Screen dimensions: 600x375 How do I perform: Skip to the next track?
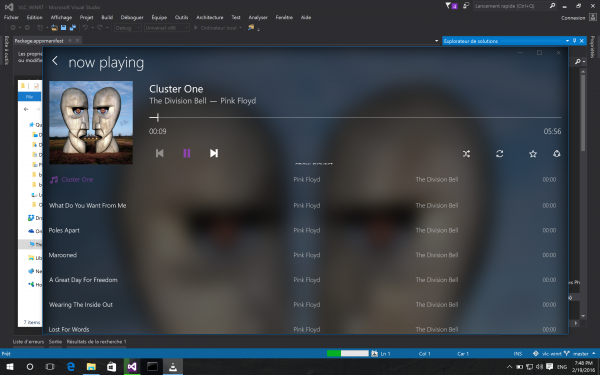[214, 153]
